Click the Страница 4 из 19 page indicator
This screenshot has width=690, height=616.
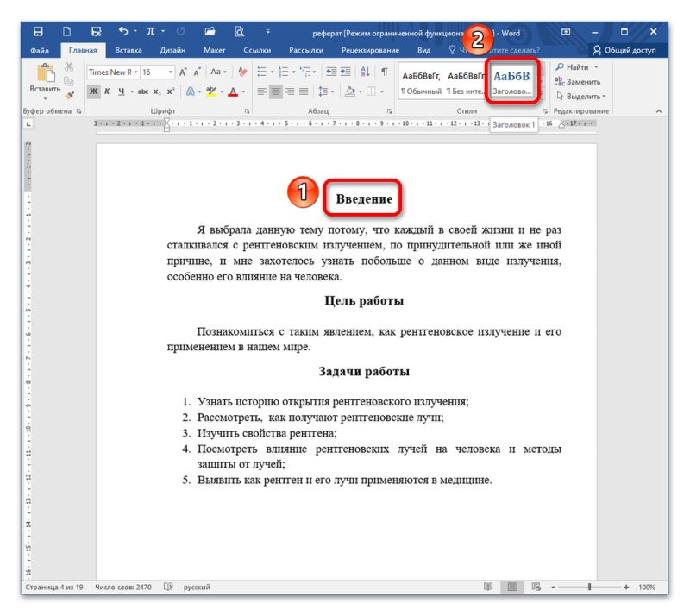tap(53, 587)
